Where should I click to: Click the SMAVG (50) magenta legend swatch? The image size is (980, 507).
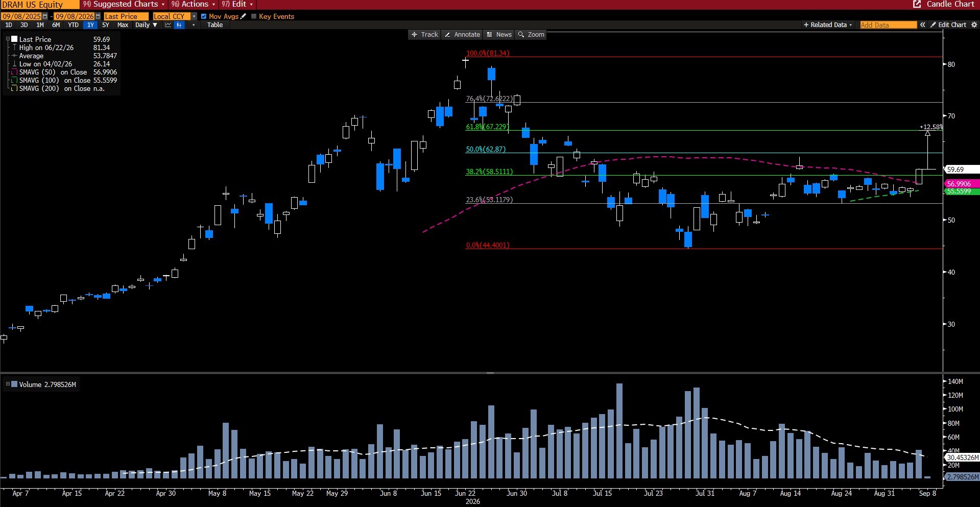point(14,72)
